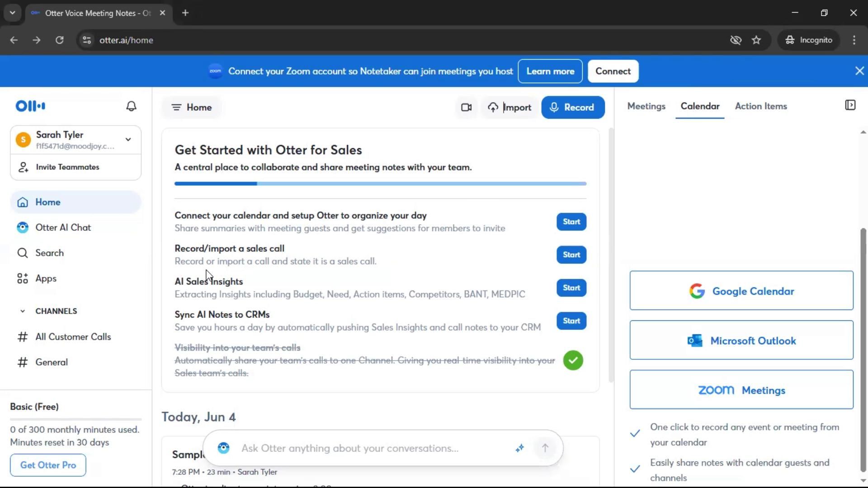Invite Teammates
The height and width of the screenshot is (488, 868).
(75, 167)
